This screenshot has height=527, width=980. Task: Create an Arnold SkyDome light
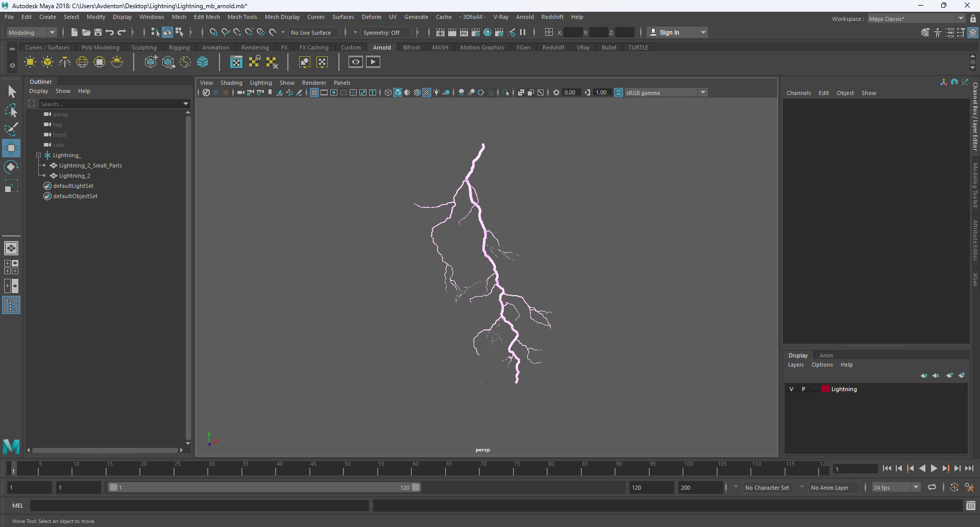click(x=82, y=62)
